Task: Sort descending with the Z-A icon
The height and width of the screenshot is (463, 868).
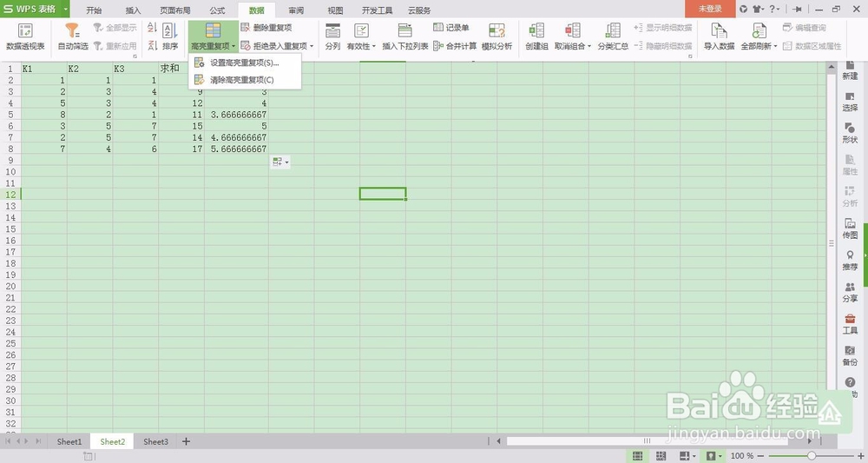Action: (x=152, y=45)
